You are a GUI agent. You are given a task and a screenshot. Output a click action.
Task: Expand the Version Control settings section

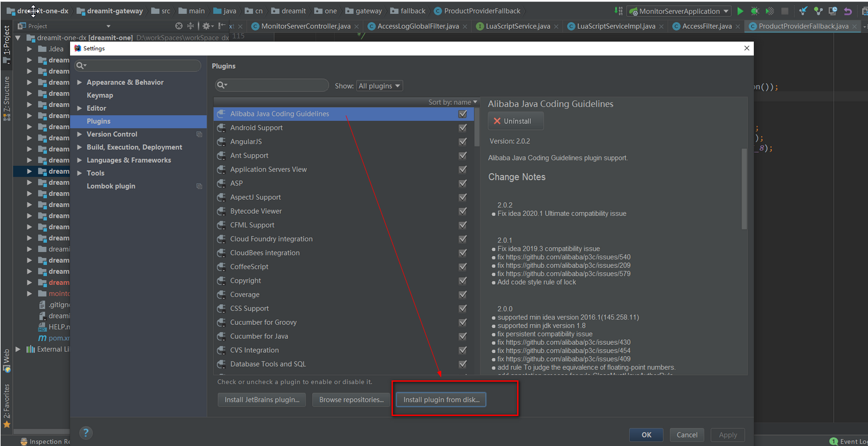click(x=80, y=134)
